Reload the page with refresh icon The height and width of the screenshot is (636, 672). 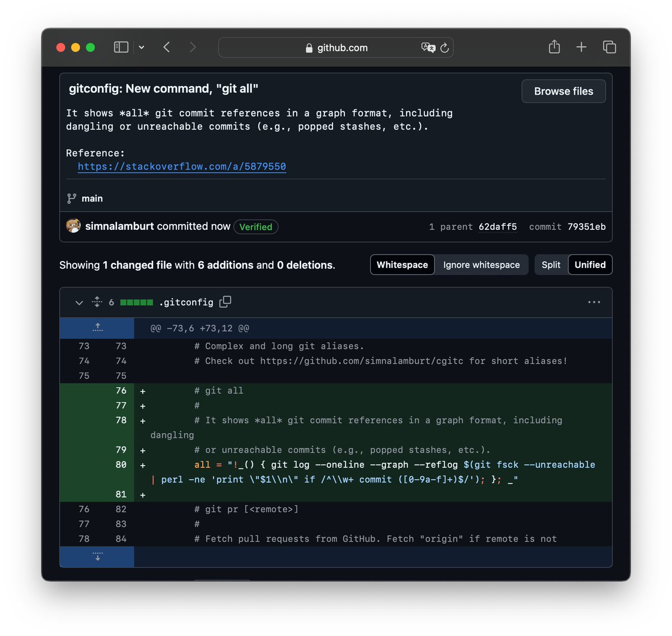445,48
